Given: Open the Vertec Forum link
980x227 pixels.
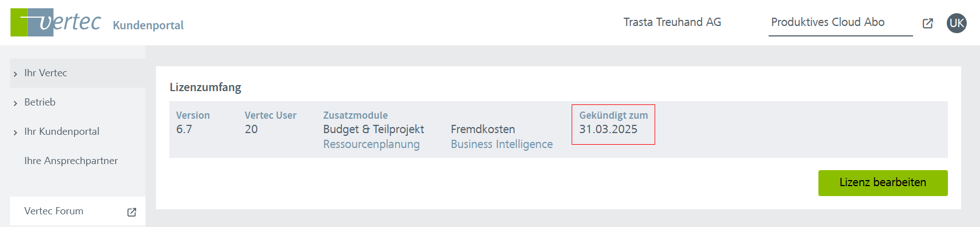Looking at the screenshot, I should point(54,211).
